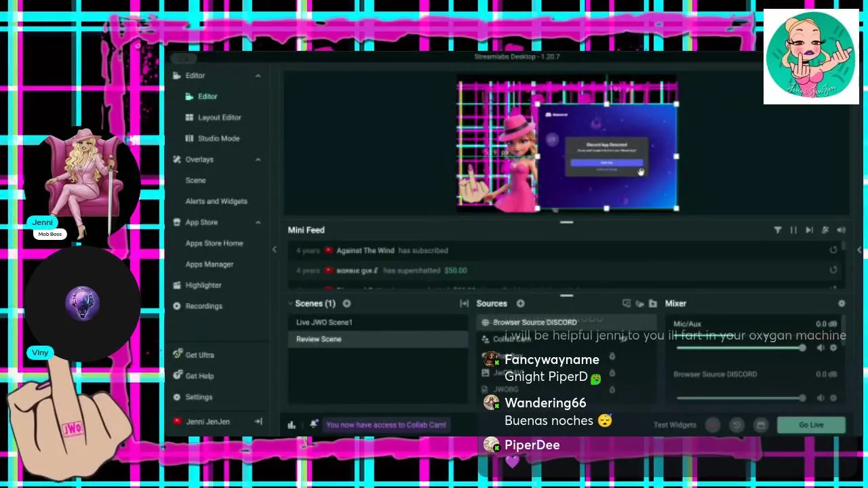
Task: Open the notifications bell in bottom bar
Action: click(313, 425)
